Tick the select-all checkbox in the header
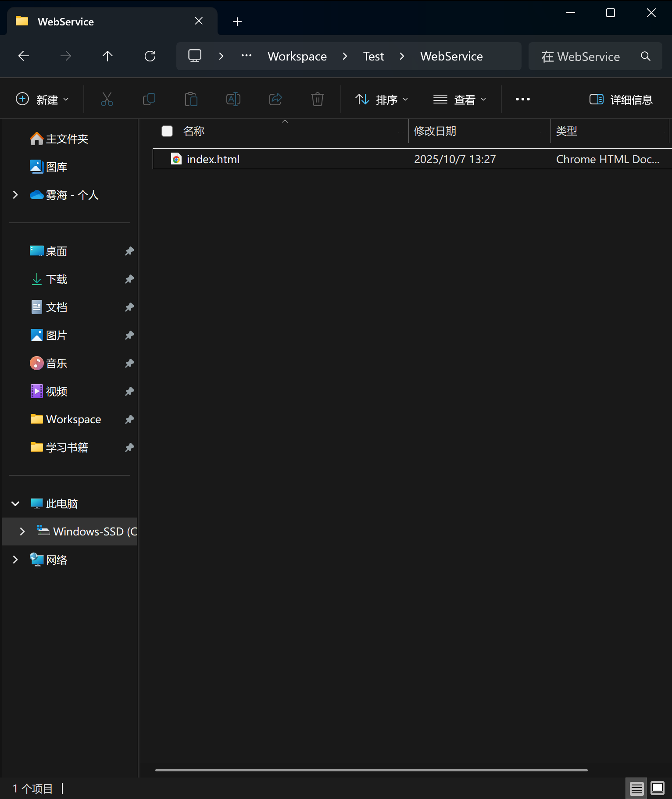The width and height of the screenshot is (672, 799). [167, 131]
